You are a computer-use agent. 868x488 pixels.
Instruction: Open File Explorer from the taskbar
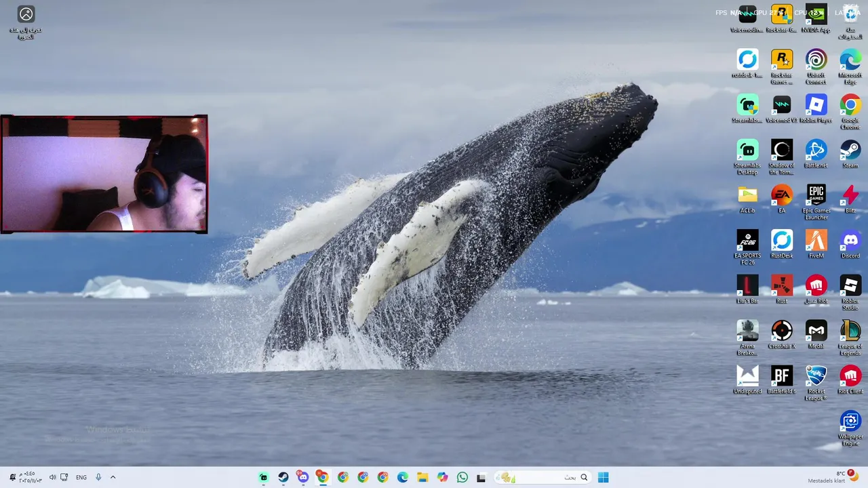[422, 477]
